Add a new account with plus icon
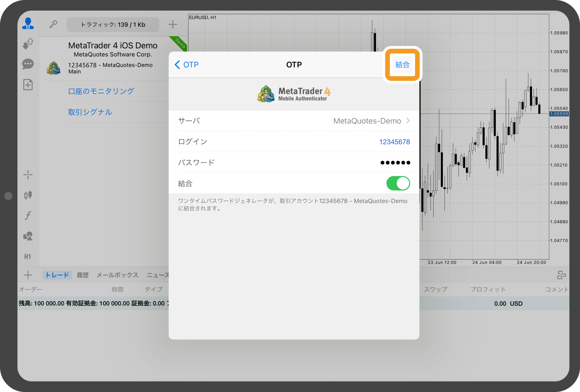This screenshot has width=580, height=392. (x=173, y=24)
